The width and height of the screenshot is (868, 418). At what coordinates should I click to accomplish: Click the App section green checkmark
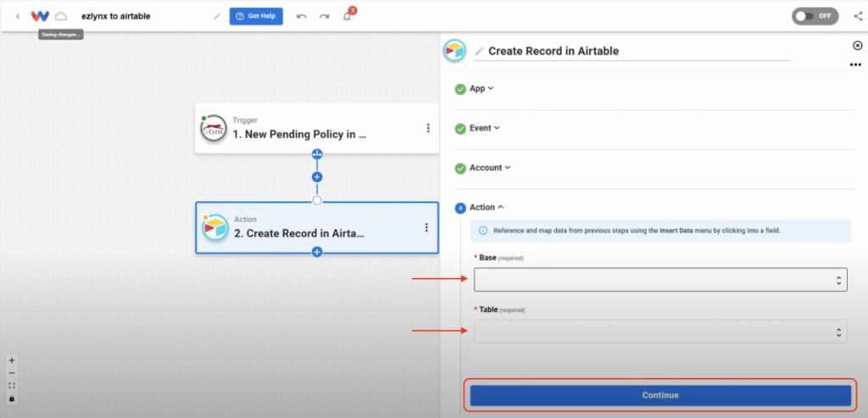(460, 89)
